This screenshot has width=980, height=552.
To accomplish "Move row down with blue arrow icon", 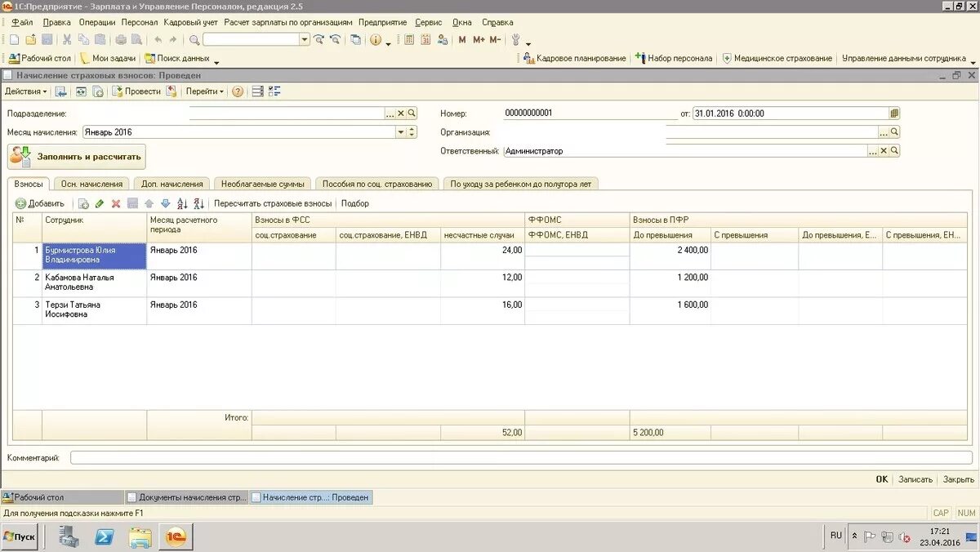I will click(165, 203).
